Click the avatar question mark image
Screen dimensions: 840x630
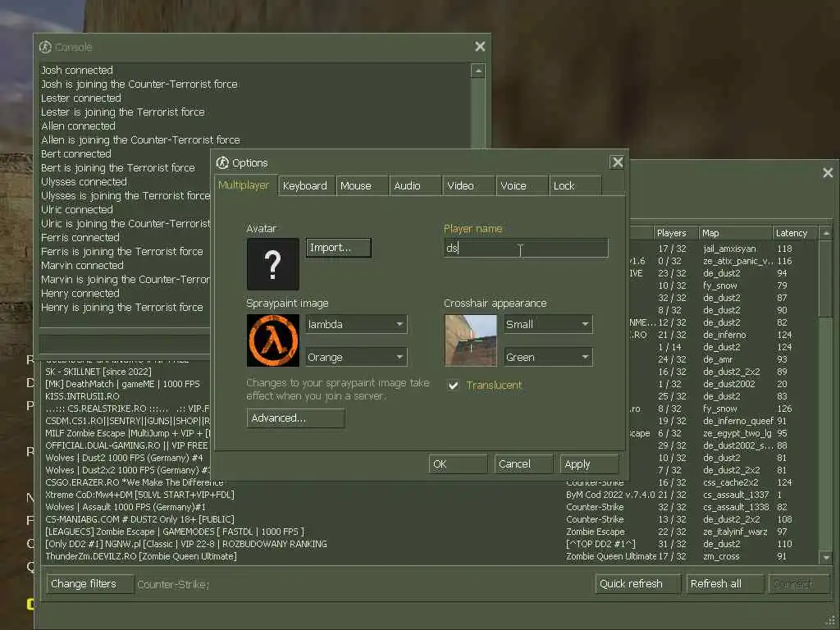[x=272, y=264]
